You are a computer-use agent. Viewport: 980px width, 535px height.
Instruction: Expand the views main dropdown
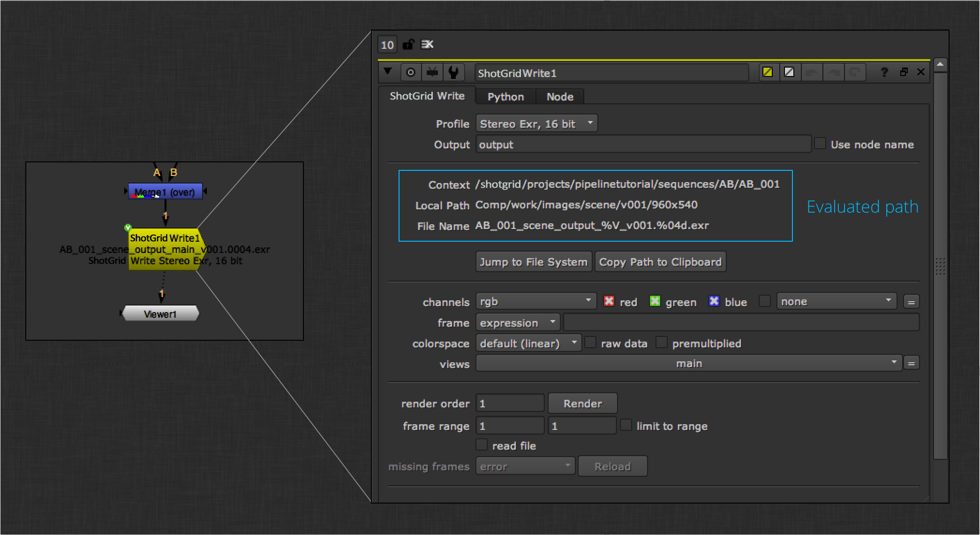[x=688, y=363]
